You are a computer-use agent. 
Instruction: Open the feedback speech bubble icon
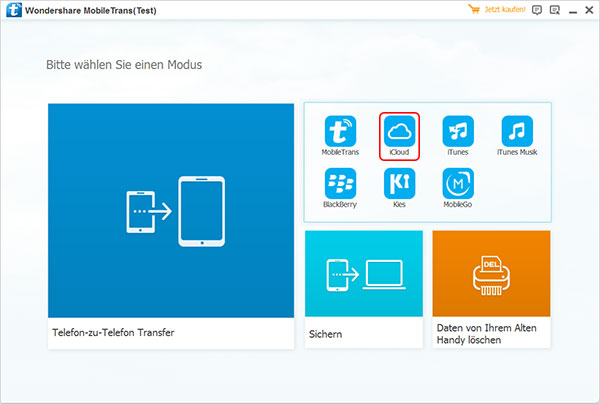pos(537,10)
